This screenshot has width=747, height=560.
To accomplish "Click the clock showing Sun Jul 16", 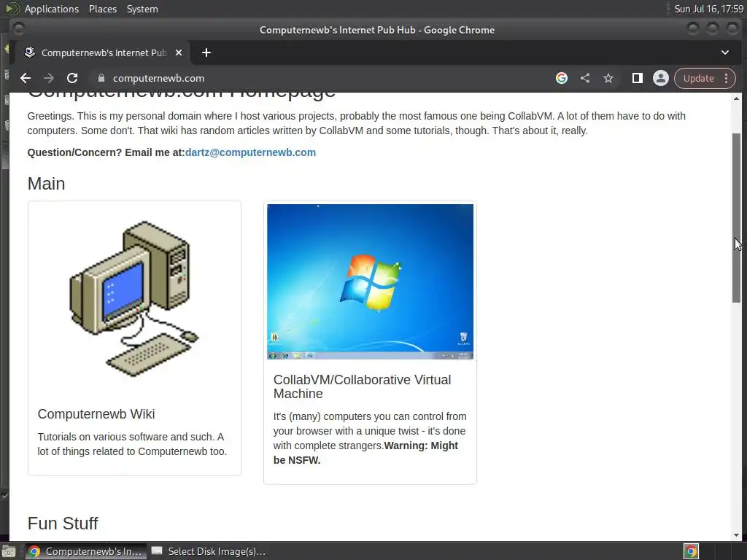I will [709, 9].
